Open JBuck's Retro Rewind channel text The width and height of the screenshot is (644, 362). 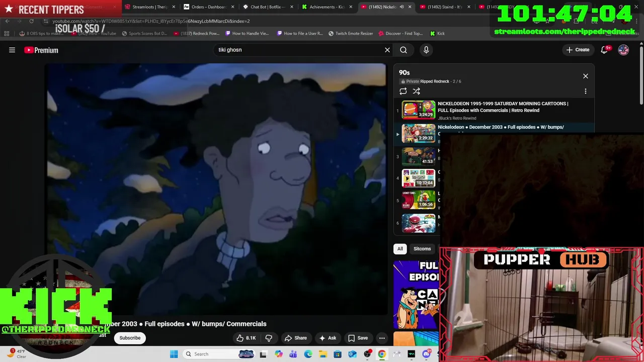click(457, 118)
